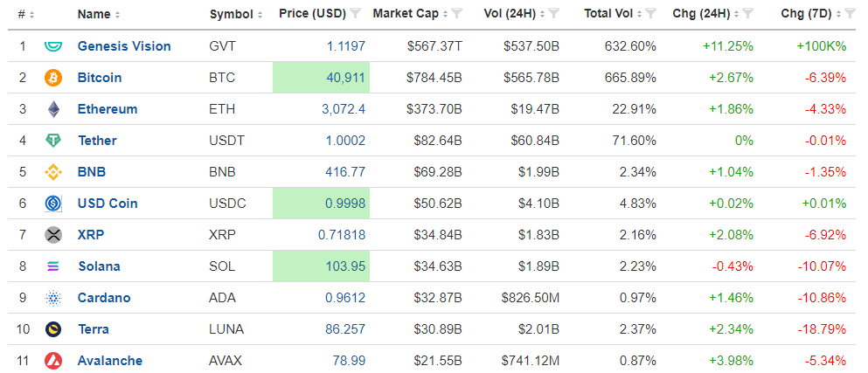This screenshot has width=868, height=373.
Task: Click the Tether green logo icon
Action: coord(53,141)
